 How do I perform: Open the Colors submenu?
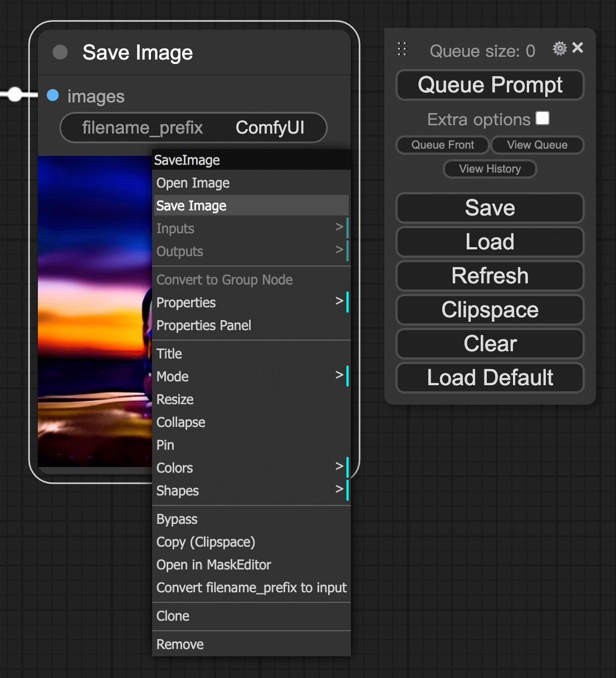click(251, 468)
